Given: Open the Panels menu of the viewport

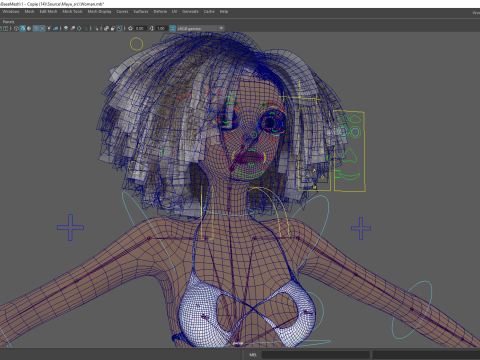Looking at the screenshot, I should click(x=8, y=22).
